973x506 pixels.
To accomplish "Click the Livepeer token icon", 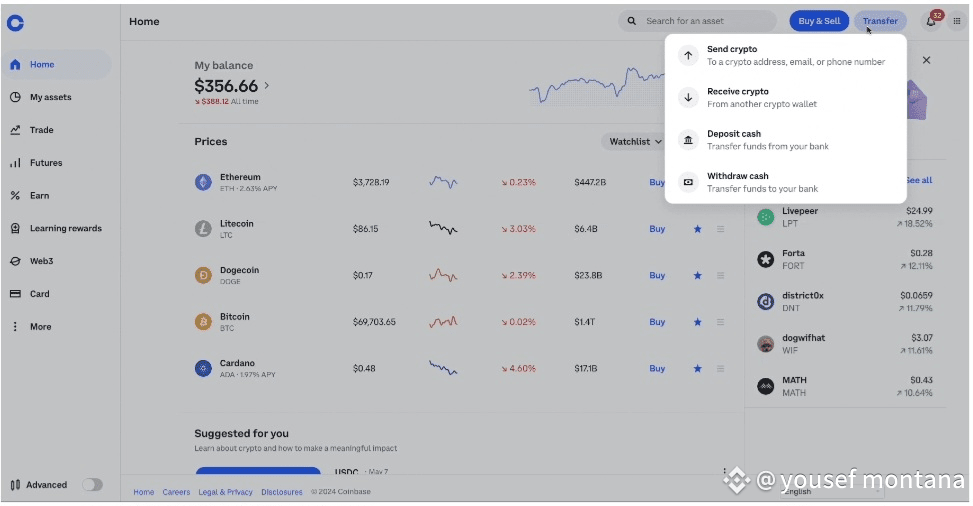I will pyautogui.click(x=766, y=217).
